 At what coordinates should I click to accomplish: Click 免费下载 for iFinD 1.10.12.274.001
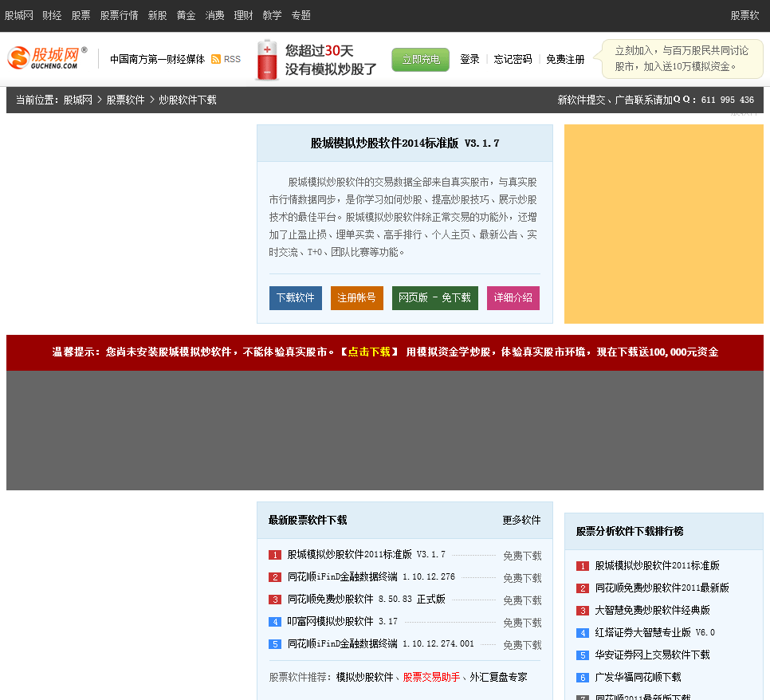tap(523, 646)
